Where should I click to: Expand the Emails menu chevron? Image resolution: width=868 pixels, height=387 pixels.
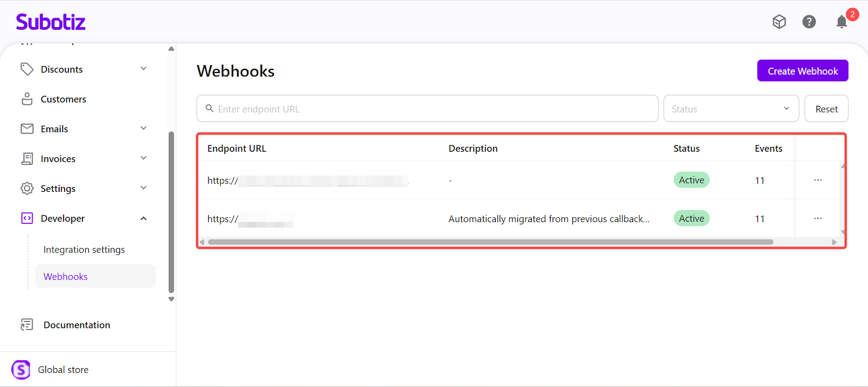point(144,128)
